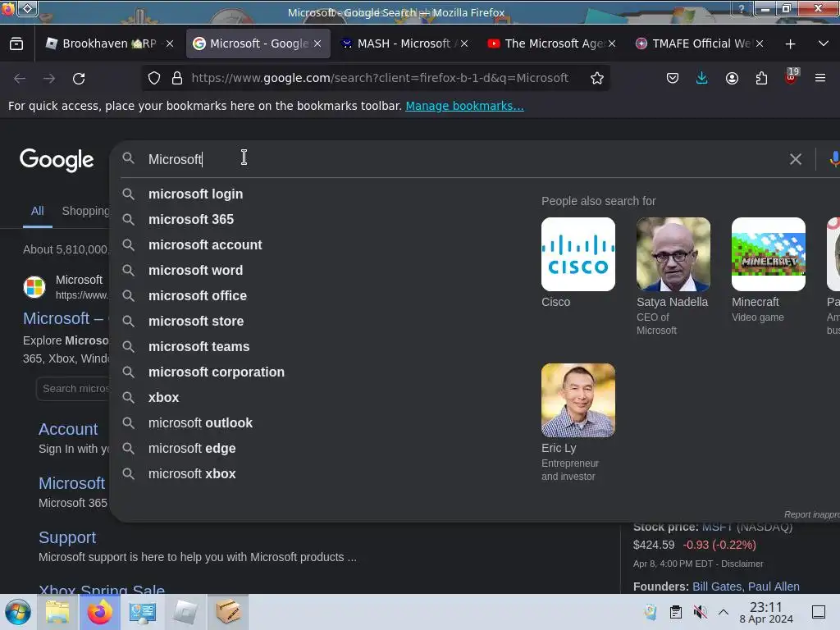Image resolution: width=840 pixels, height=630 pixels.
Task: Close the Microsoft - Google tab
Action: coord(317,43)
